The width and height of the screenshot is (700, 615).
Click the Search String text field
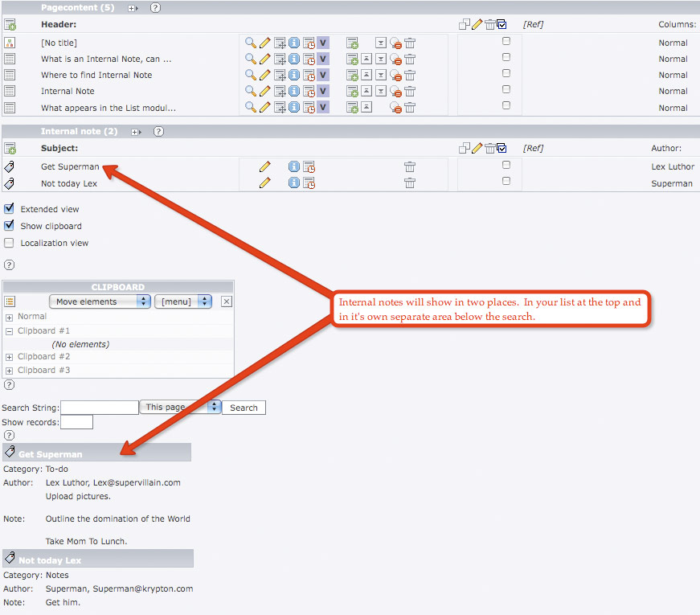click(100, 408)
